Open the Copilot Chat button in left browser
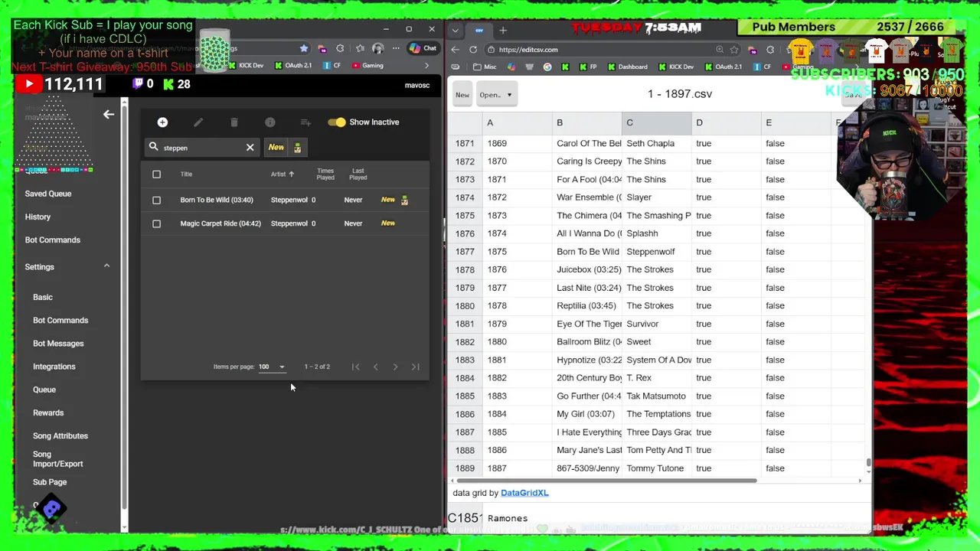 coord(423,48)
